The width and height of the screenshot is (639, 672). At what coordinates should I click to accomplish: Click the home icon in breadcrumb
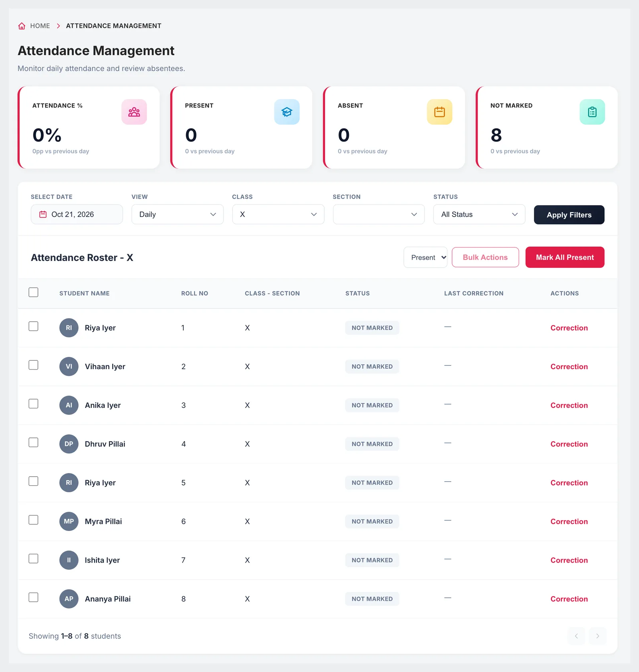click(x=22, y=26)
